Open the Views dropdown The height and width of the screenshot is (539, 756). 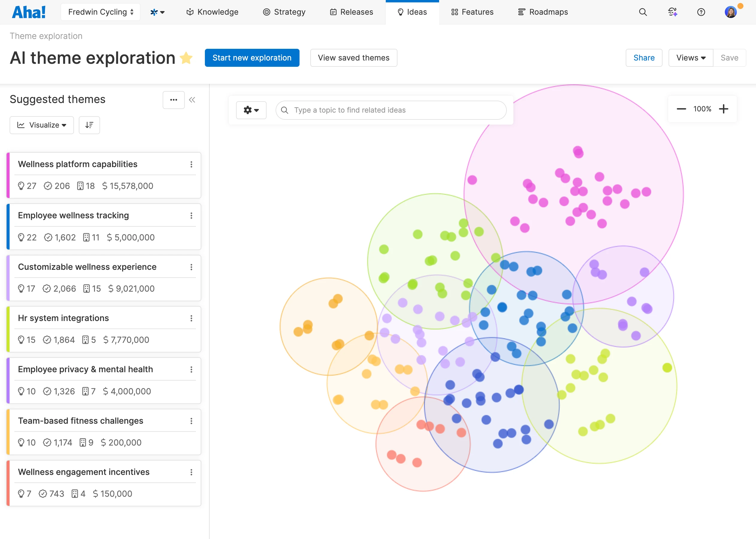tap(691, 58)
